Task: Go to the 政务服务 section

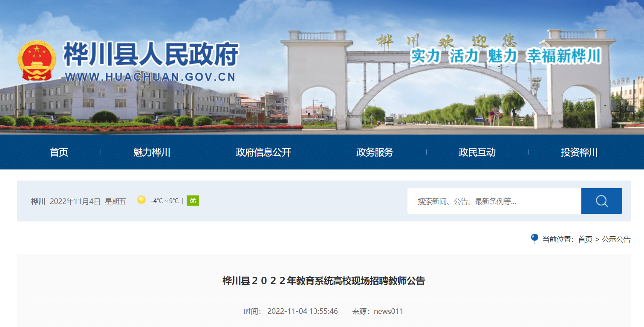Action: (375, 152)
